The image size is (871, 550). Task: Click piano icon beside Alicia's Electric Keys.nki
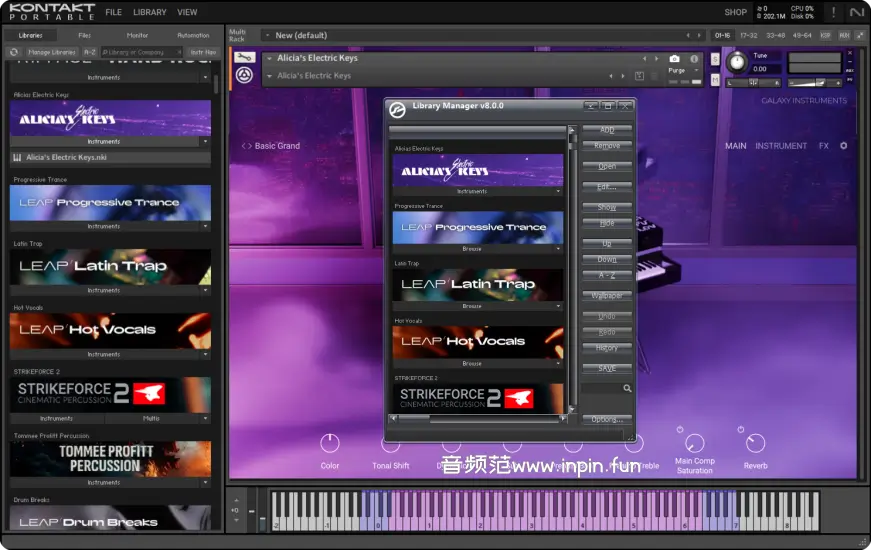coord(17,157)
